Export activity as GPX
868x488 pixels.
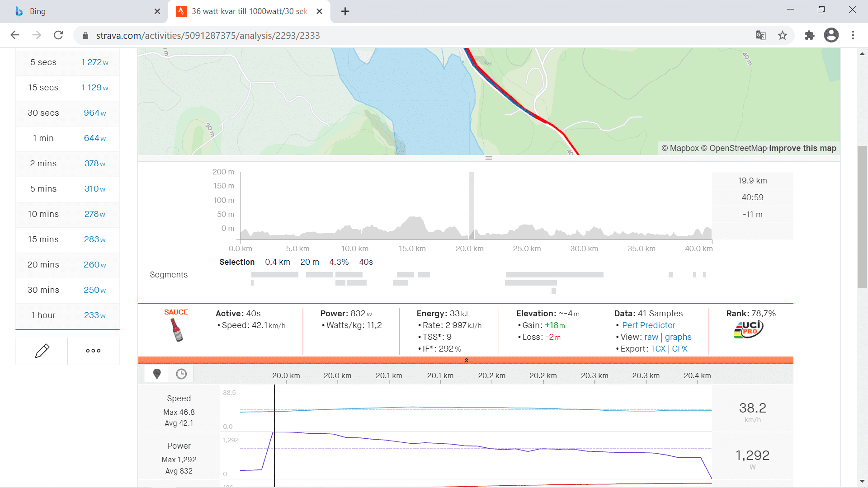679,348
